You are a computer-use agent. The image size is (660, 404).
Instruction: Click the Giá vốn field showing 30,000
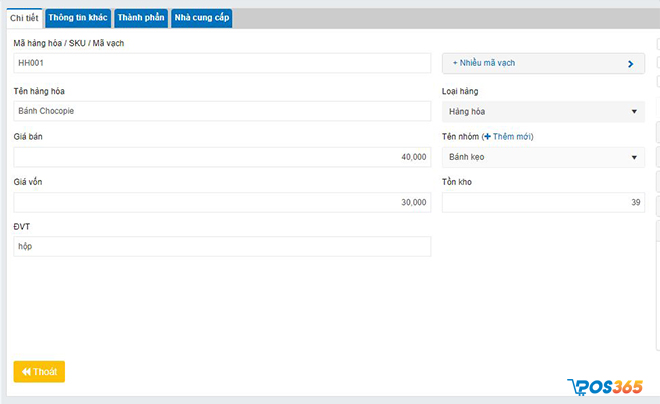point(222,202)
